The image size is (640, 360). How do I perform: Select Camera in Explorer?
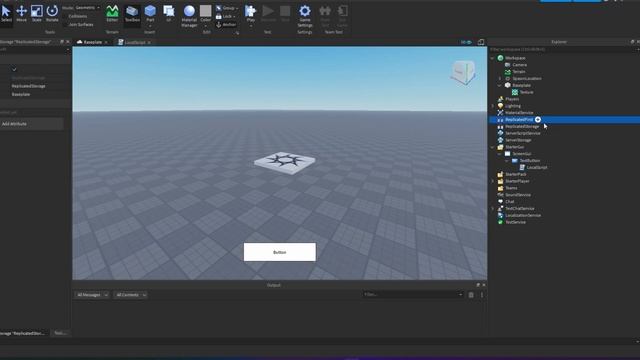click(x=519, y=65)
